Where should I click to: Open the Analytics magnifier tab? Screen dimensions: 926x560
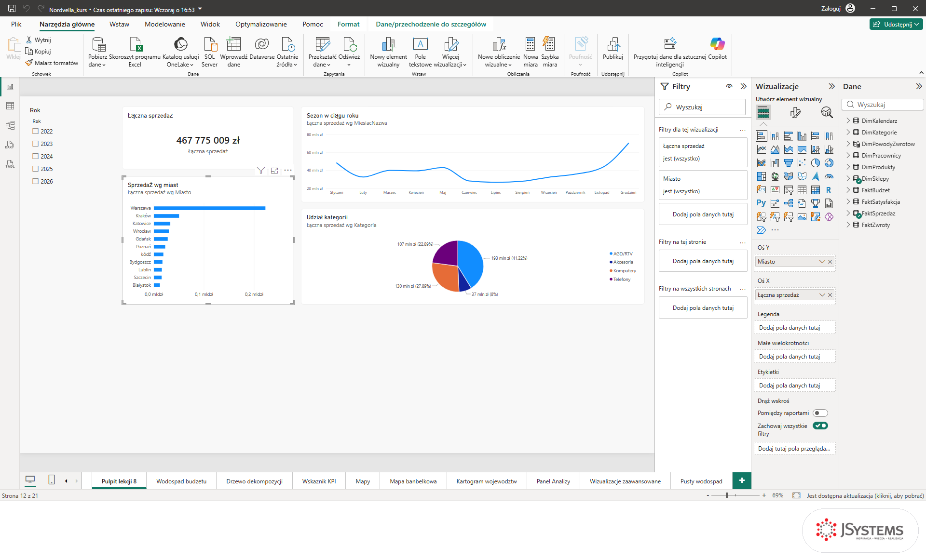point(827,112)
